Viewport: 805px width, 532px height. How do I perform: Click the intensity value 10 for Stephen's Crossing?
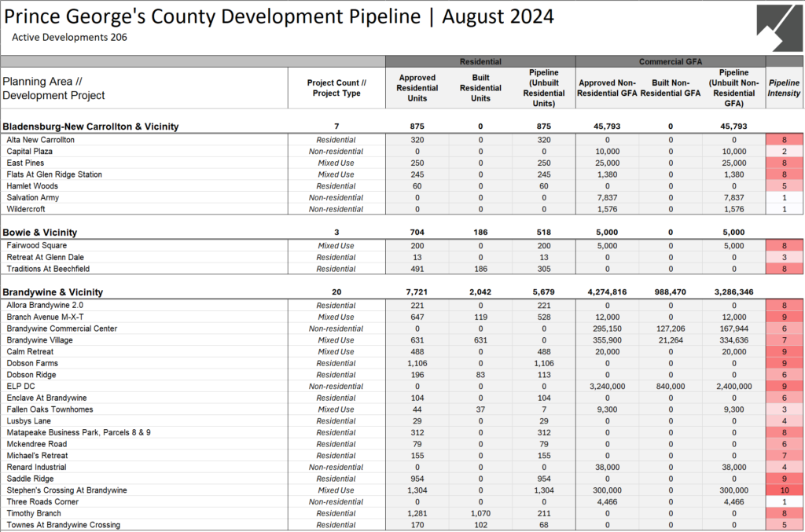tap(784, 490)
